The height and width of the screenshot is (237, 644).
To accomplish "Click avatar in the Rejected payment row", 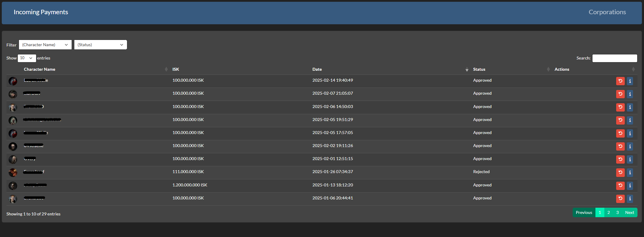I will pyautogui.click(x=13, y=172).
